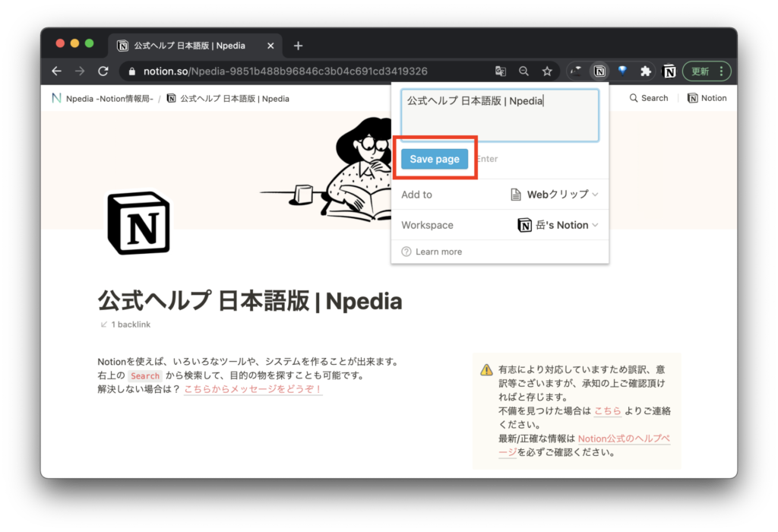Open the Workspace 岳's Notion dropdown
The image size is (778, 532).
(x=558, y=225)
